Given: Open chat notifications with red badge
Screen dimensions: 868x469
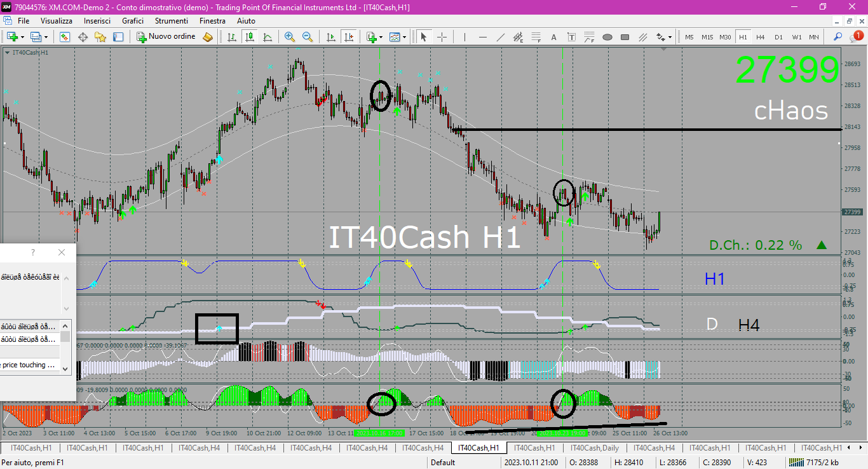Looking at the screenshot, I should tap(856, 37).
